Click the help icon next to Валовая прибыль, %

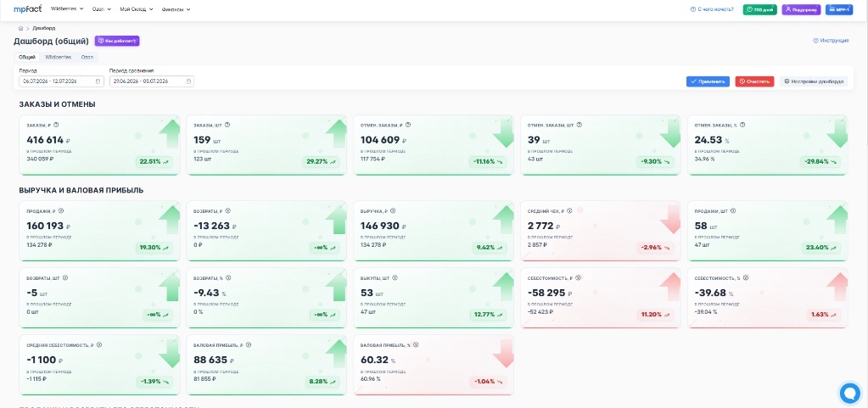(x=416, y=344)
